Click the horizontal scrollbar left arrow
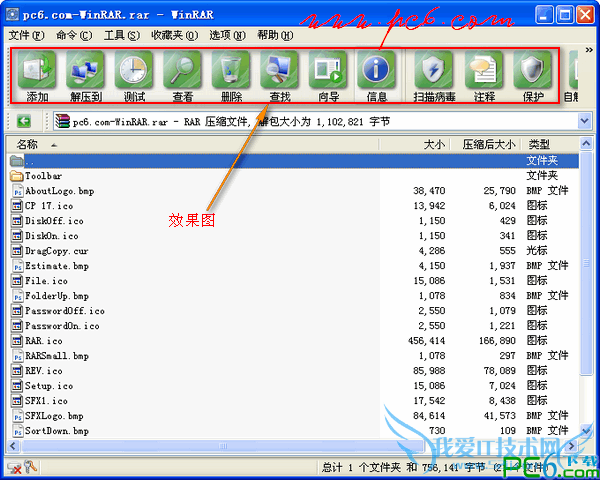600x480 pixels. (x=13, y=446)
